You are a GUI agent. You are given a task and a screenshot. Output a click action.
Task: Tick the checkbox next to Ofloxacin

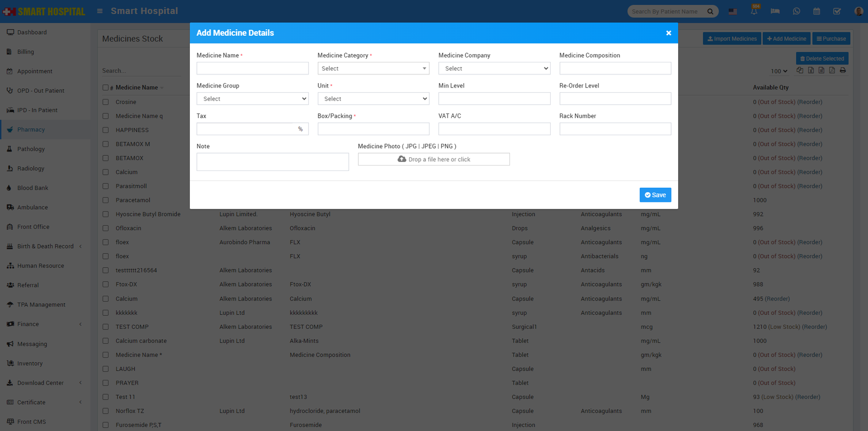tap(106, 229)
